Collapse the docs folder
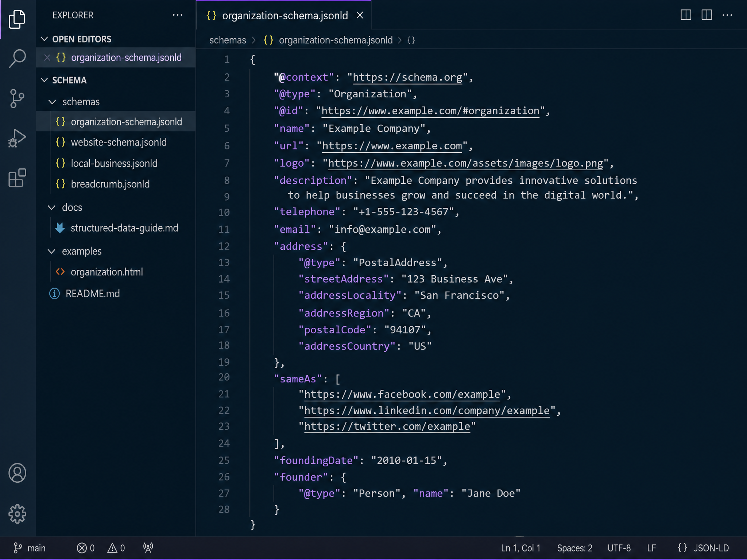 tap(52, 207)
